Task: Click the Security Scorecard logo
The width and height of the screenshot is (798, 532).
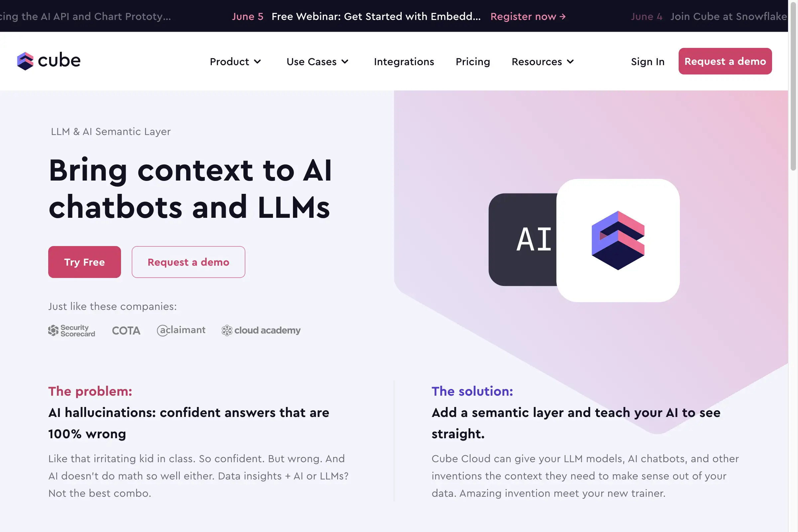Action: point(70,330)
